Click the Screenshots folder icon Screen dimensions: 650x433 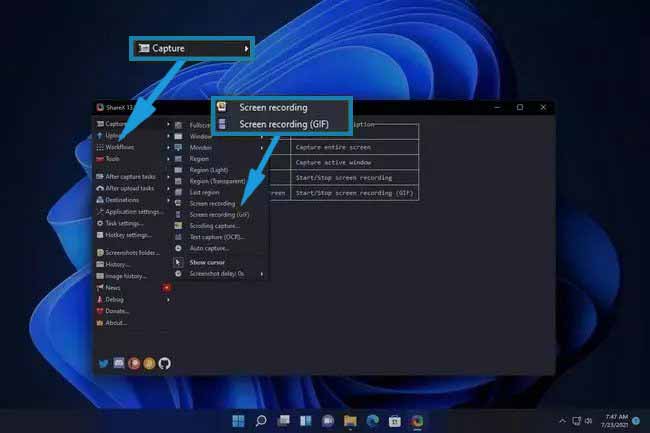(x=100, y=252)
